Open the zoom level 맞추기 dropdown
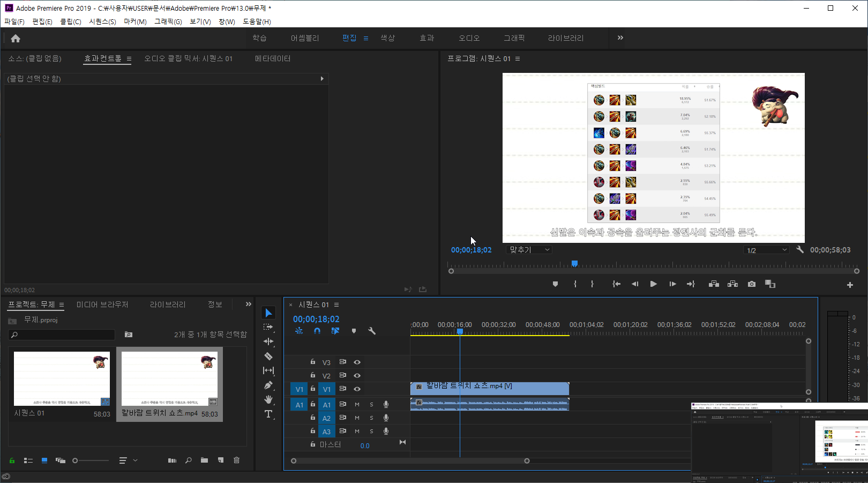The width and height of the screenshot is (868, 483). [529, 250]
